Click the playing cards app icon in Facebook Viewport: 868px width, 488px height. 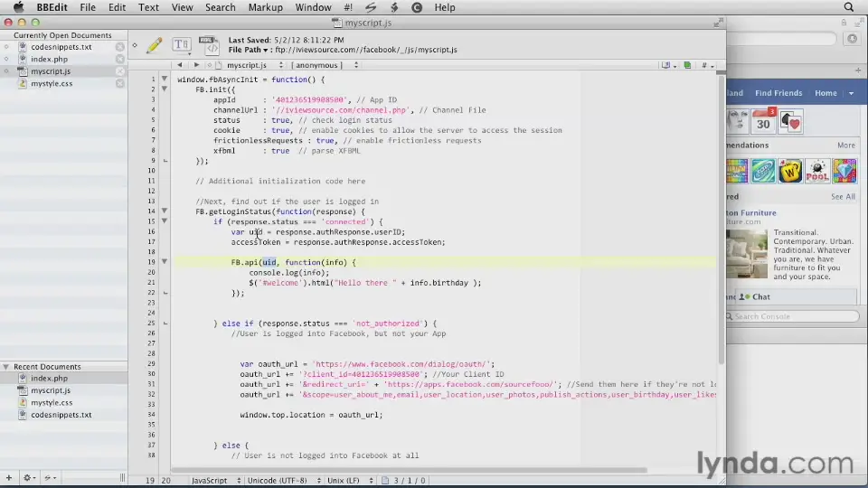790,121
